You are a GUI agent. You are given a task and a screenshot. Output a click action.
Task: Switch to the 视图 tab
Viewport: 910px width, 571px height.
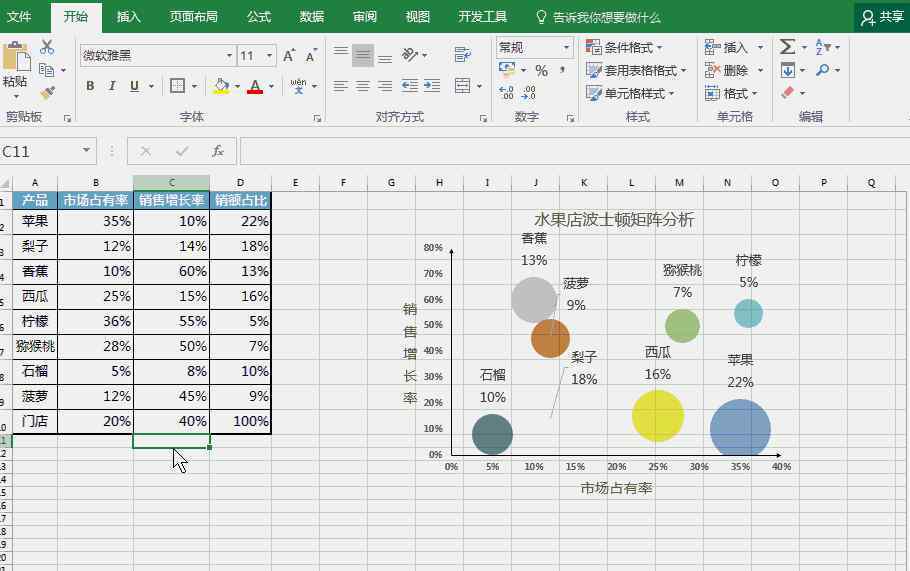417,16
